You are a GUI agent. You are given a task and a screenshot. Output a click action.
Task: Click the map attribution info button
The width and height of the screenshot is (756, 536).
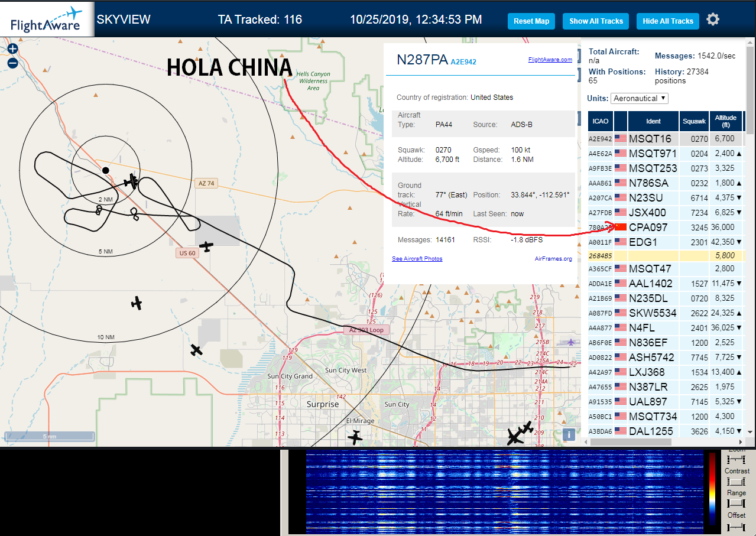pyautogui.click(x=569, y=434)
